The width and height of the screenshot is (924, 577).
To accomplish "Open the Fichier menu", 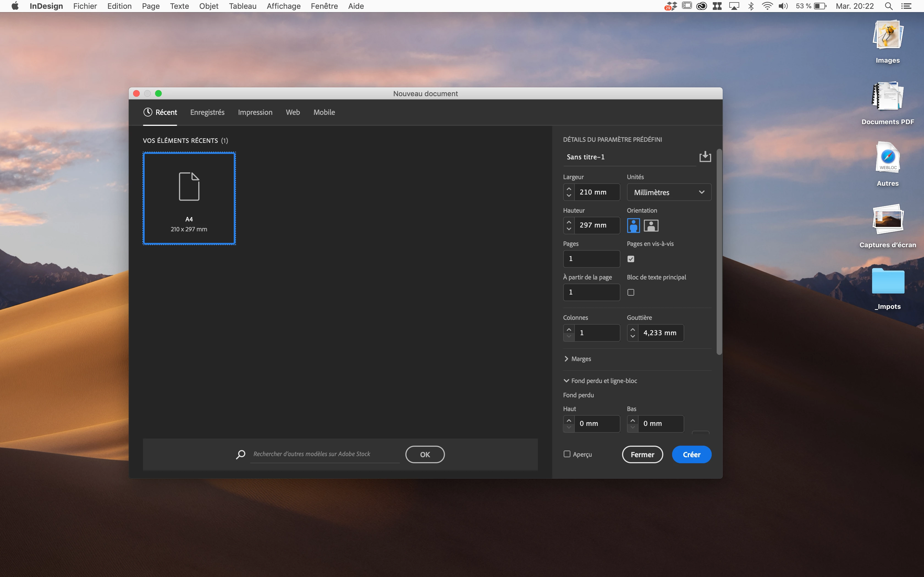I will click(x=85, y=6).
